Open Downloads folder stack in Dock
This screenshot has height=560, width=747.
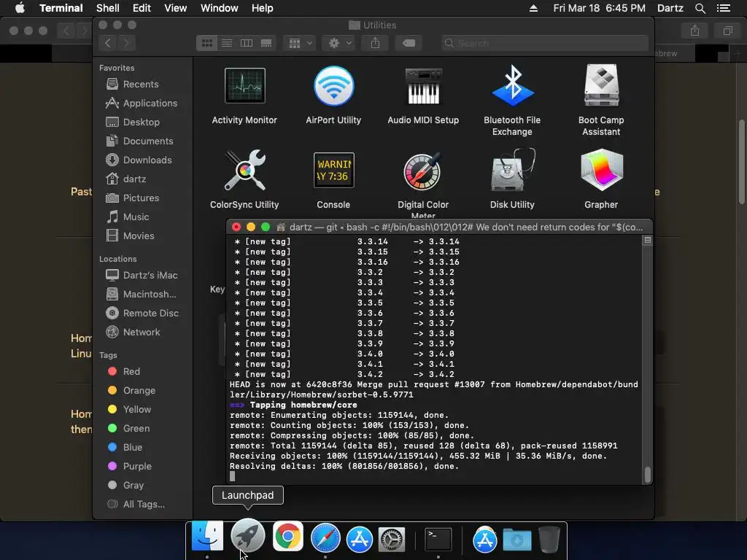[x=517, y=540]
